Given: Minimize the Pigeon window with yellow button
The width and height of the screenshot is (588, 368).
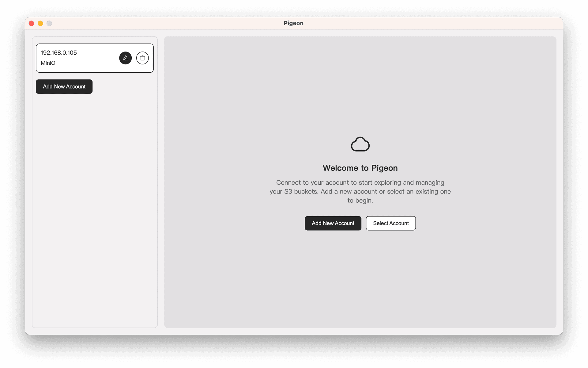Looking at the screenshot, I should coord(40,23).
